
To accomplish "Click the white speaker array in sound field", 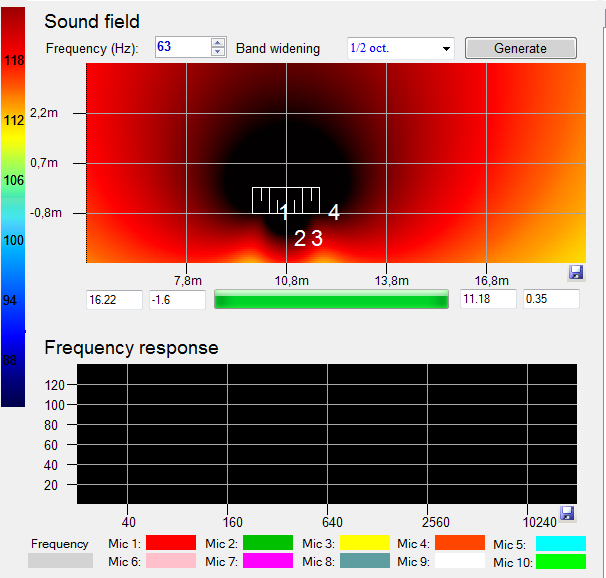I will pos(285,198).
